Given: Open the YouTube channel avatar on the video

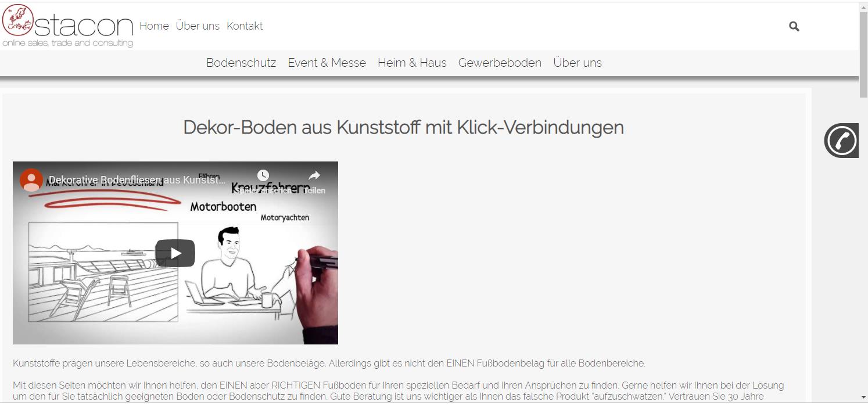Looking at the screenshot, I should coord(31,180).
